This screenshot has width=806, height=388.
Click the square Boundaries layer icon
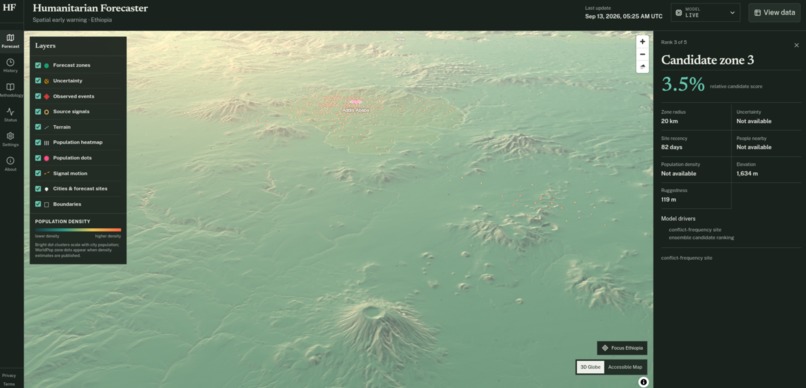[46, 205]
